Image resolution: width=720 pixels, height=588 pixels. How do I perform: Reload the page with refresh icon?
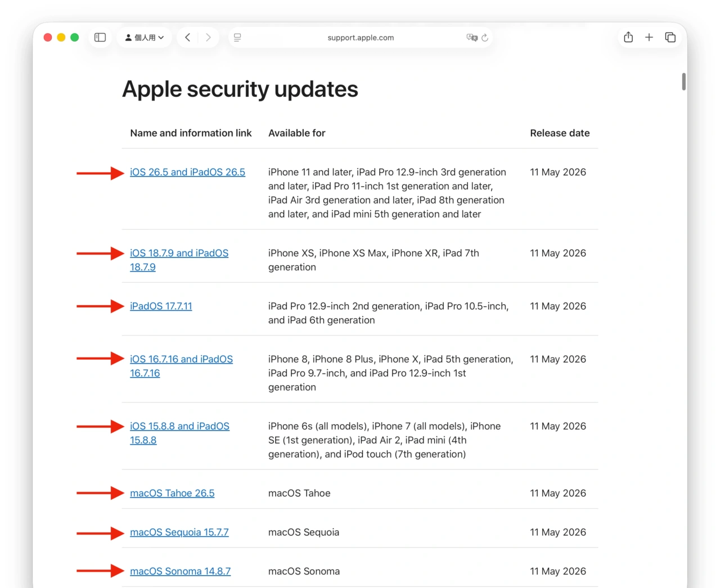485,38
